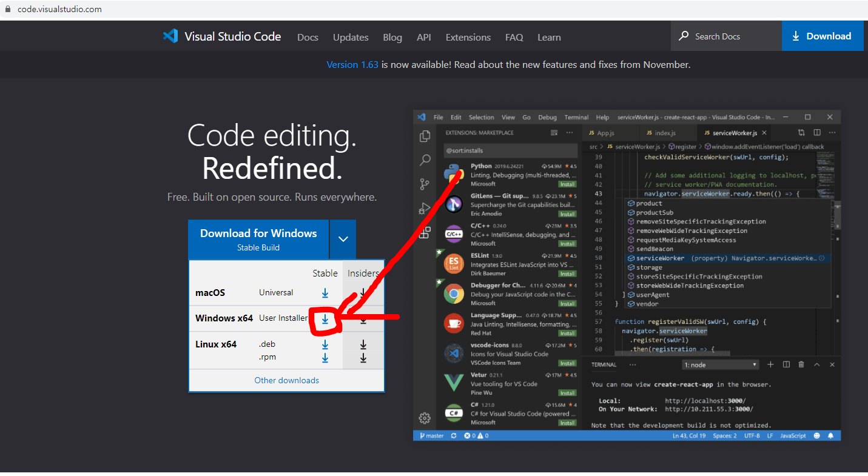Click the Vetur extension icon
Image resolution: width=868 pixels, height=476 pixels.
[454, 383]
